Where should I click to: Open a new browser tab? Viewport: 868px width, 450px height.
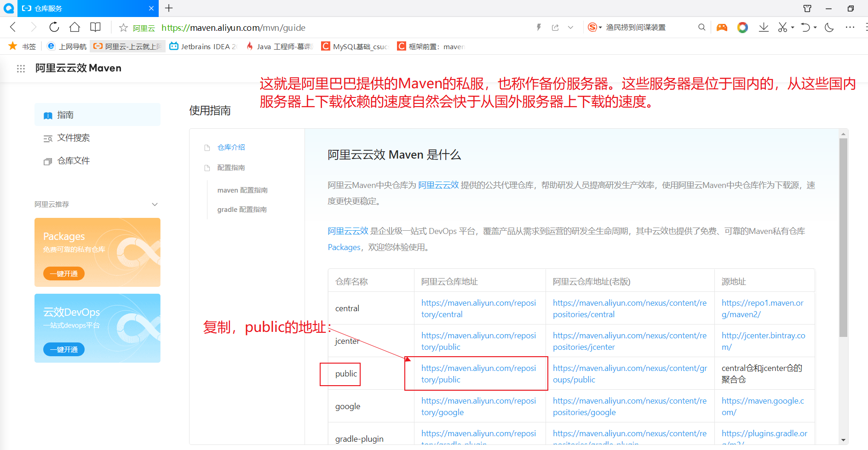pos(169,8)
